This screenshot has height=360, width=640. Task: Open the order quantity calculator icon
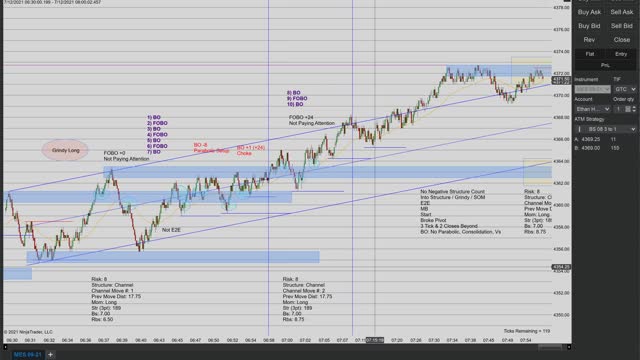tap(628, 109)
